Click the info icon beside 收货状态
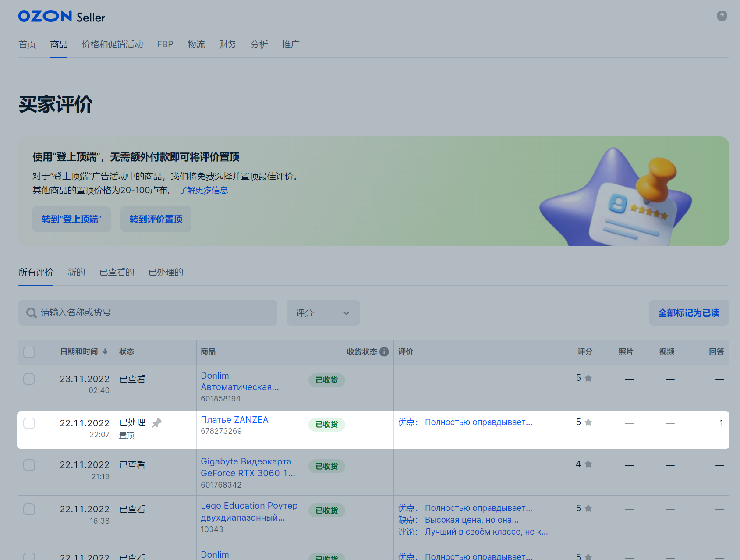740x560 pixels. tap(384, 352)
